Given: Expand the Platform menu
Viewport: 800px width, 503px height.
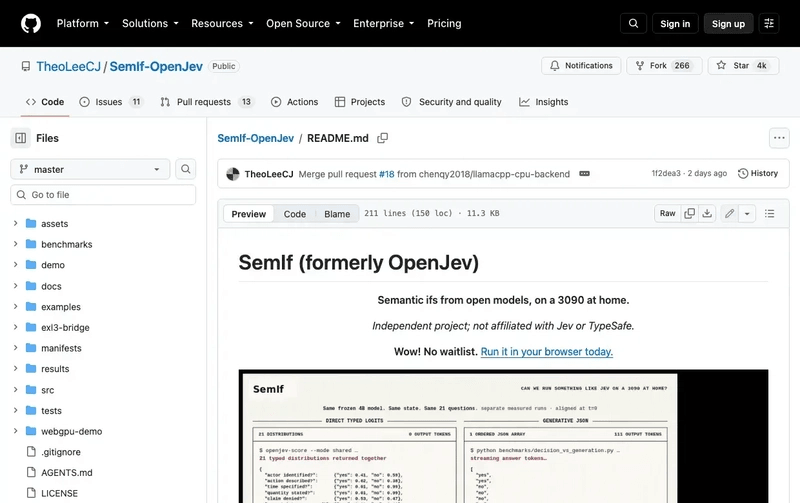Looking at the screenshot, I should 83,23.
